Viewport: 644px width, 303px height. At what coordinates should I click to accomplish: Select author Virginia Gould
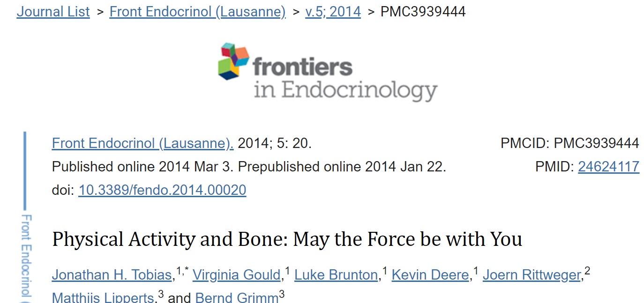pyautogui.click(x=236, y=275)
